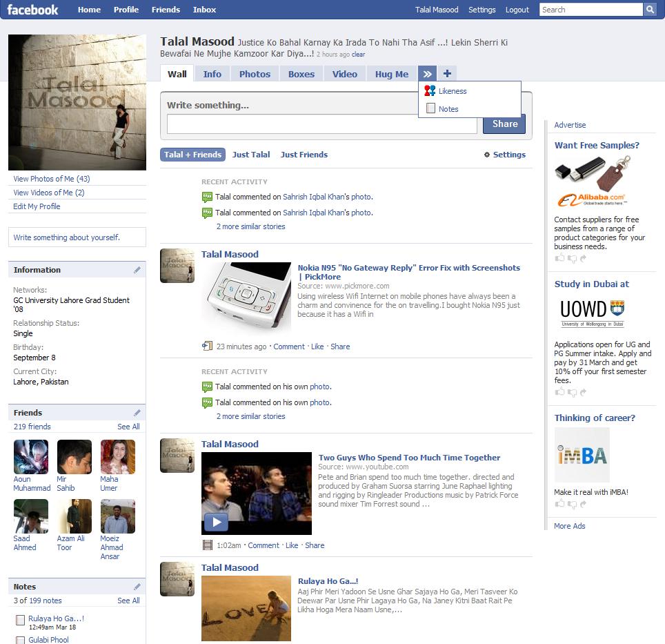Image resolution: width=665 pixels, height=644 pixels.
Task: Thumbs up the Study in Dubai ad
Action: [560, 391]
